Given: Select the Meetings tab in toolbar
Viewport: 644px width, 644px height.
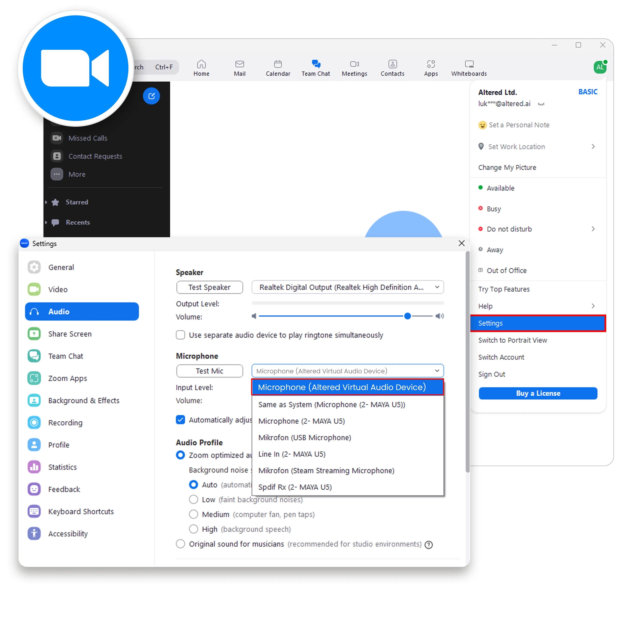Looking at the screenshot, I should coord(354,67).
